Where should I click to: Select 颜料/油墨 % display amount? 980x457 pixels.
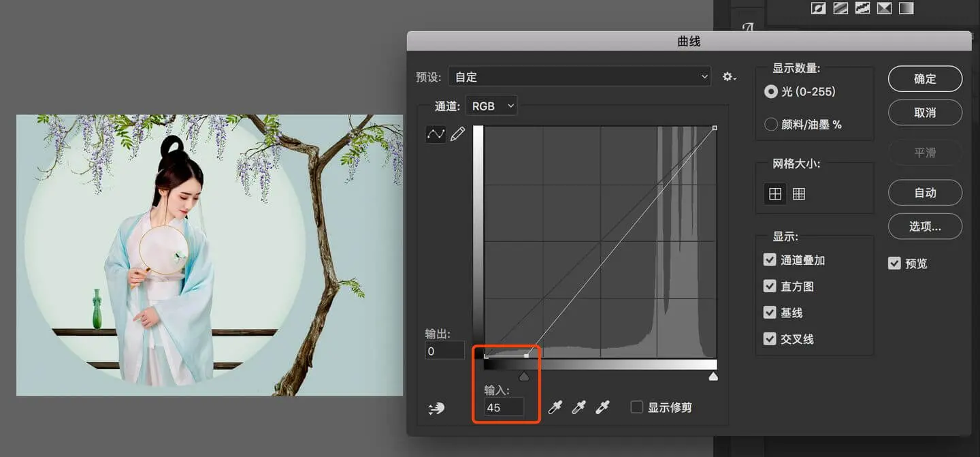click(x=771, y=125)
